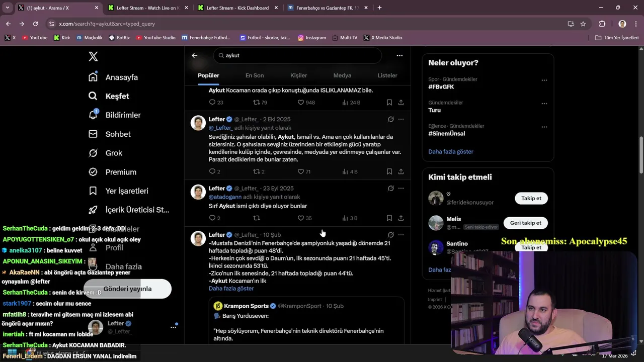
Task: Expand tweet with Daha fazla göster
Action: (x=231, y=288)
